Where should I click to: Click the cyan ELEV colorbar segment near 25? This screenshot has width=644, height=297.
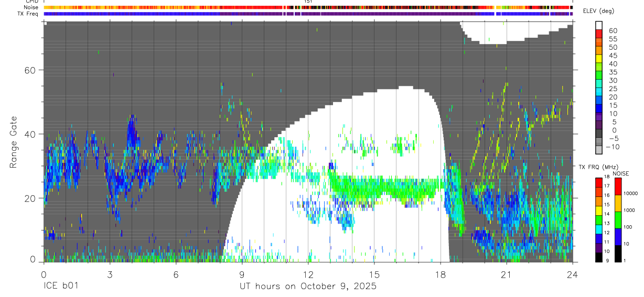(x=599, y=91)
